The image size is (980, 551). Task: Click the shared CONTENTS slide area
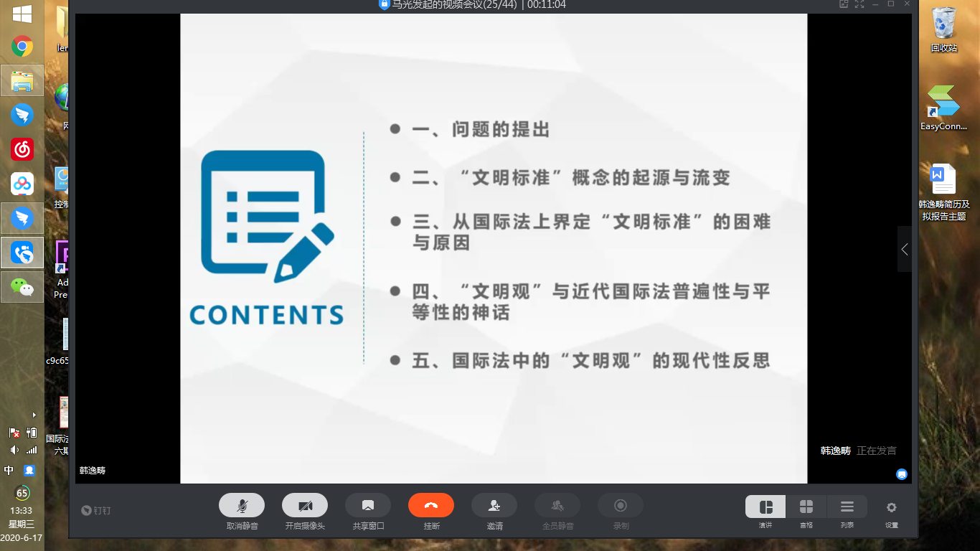coord(494,248)
